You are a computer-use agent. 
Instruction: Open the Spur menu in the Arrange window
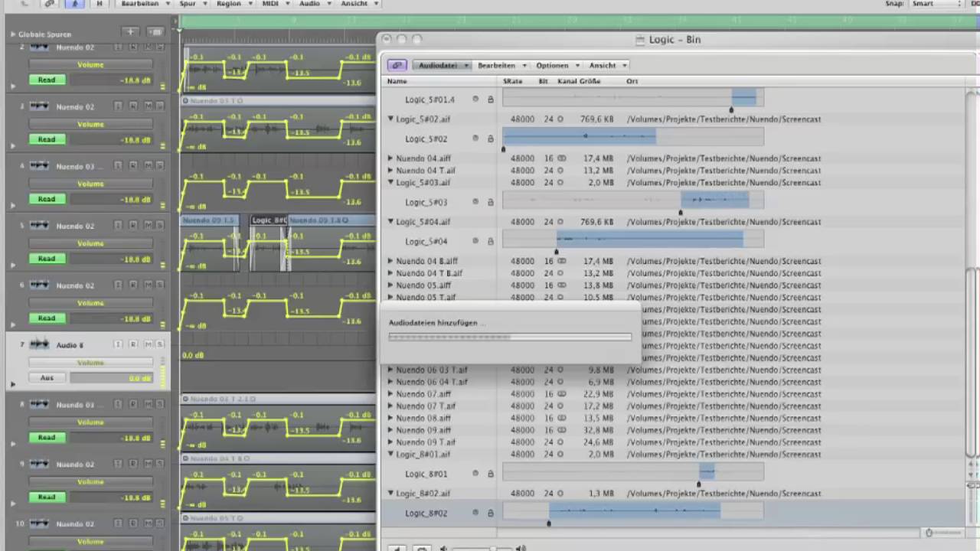click(191, 4)
